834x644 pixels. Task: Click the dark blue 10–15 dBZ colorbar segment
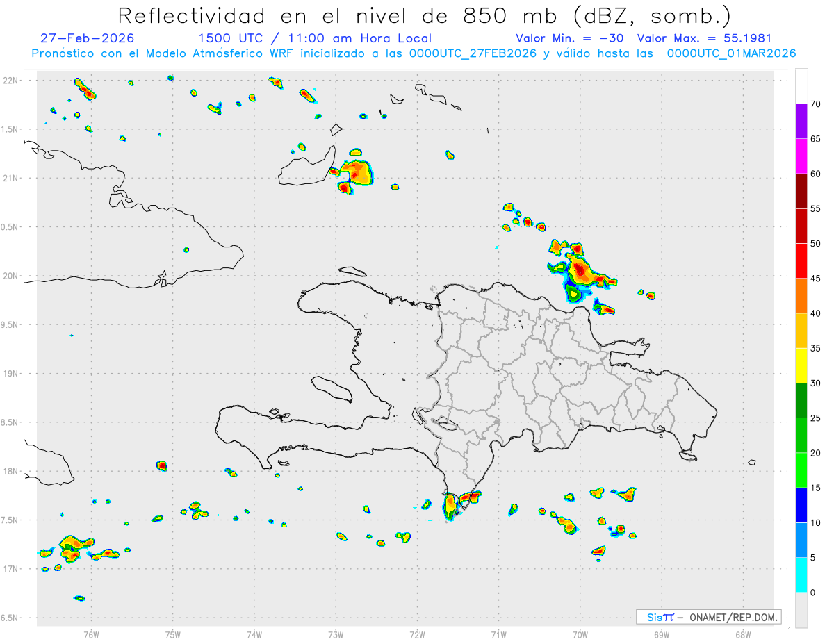click(801, 505)
